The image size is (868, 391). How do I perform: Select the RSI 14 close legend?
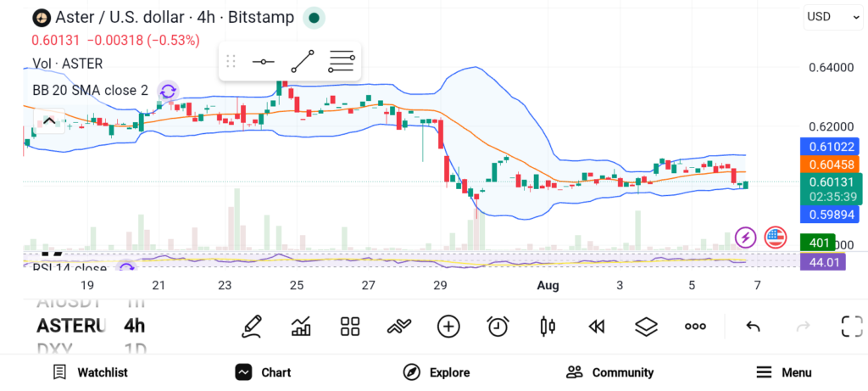pos(70,268)
